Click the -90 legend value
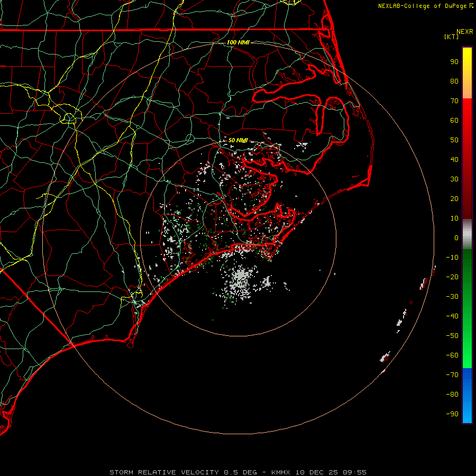Viewport: 476px width, 476px height. [452, 414]
